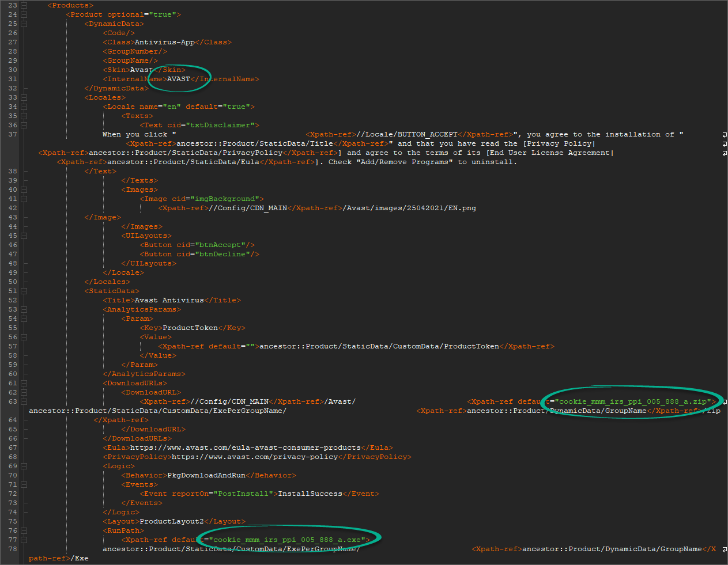This screenshot has width=728, height=565.
Task: Collapse the Products fold on line 23
Action: (24, 5)
